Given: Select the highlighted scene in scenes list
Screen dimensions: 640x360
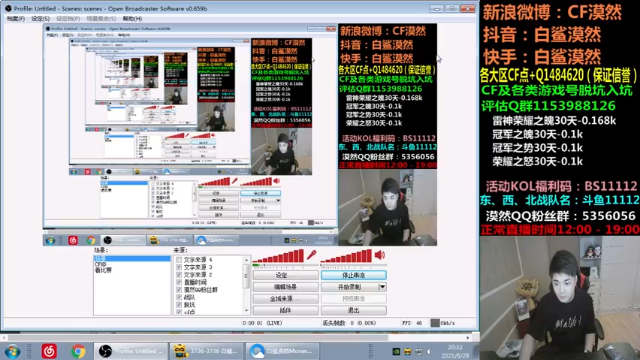Looking at the screenshot, I should click(x=132, y=258).
